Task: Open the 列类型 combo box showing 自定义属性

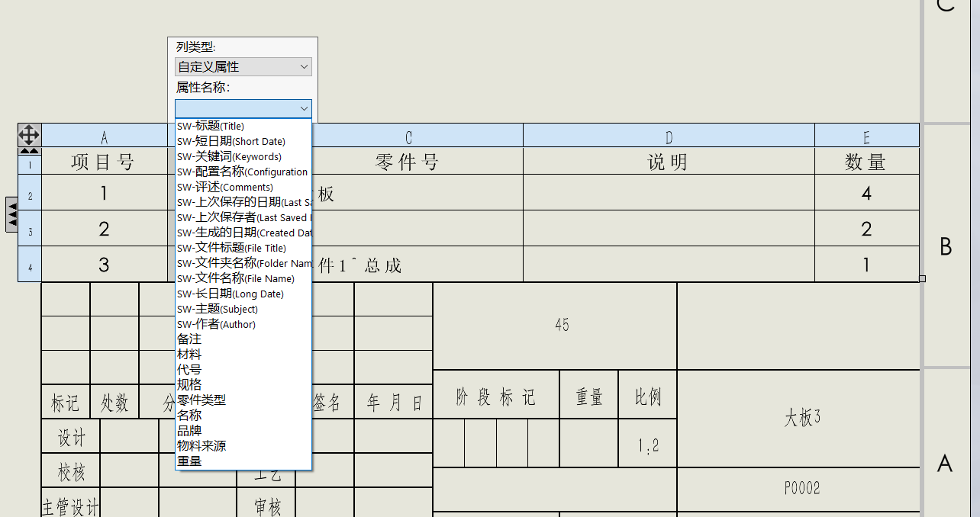Action: 243,66
